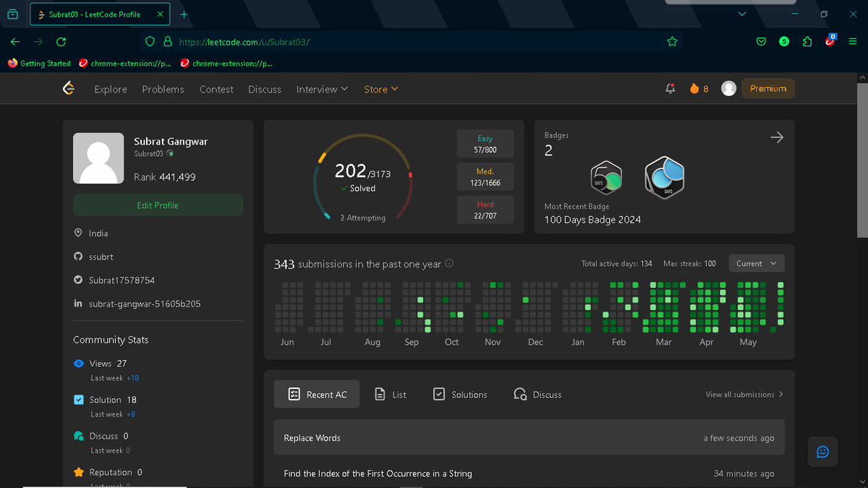This screenshot has width=868, height=488.
Task: Click 100 Days Badge 2024 text
Action: (592, 219)
